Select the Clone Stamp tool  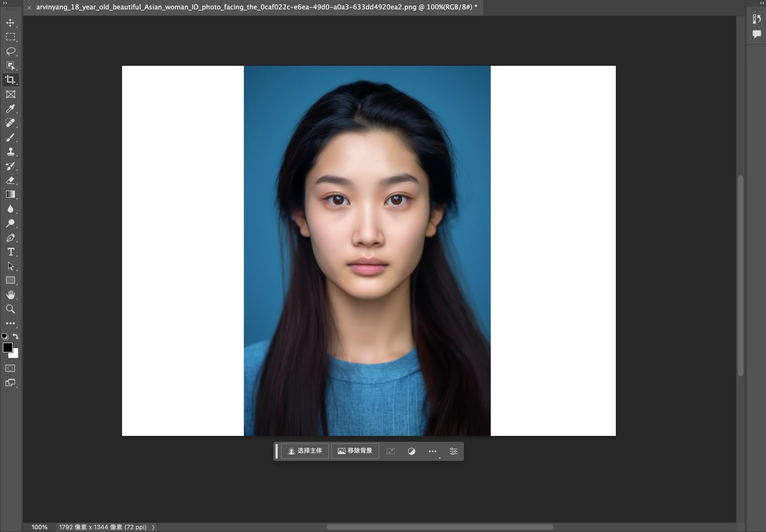pyautogui.click(x=11, y=152)
